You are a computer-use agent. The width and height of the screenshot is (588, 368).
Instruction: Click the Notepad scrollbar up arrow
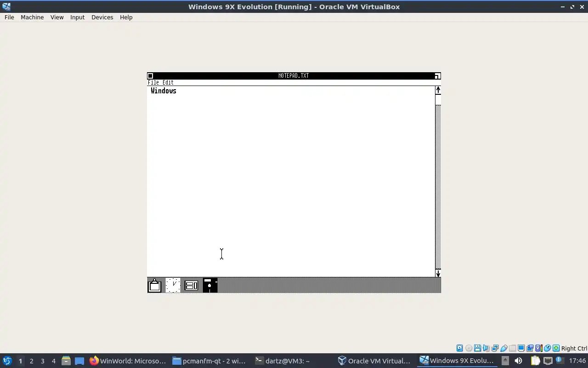click(x=438, y=90)
